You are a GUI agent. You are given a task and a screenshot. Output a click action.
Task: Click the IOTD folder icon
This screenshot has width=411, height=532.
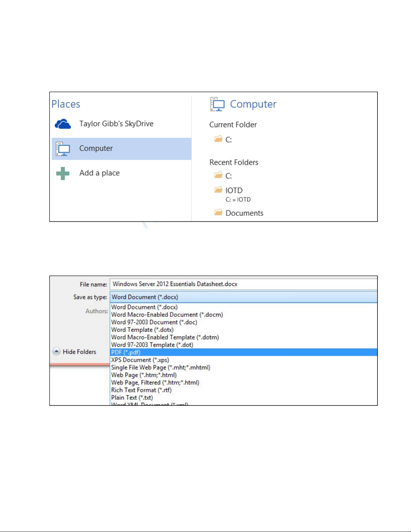218,190
